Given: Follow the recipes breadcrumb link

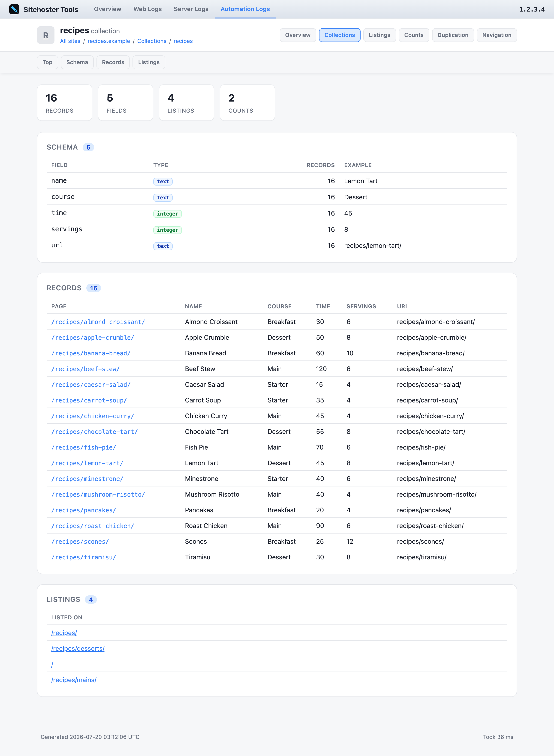Looking at the screenshot, I should [x=183, y=41].
